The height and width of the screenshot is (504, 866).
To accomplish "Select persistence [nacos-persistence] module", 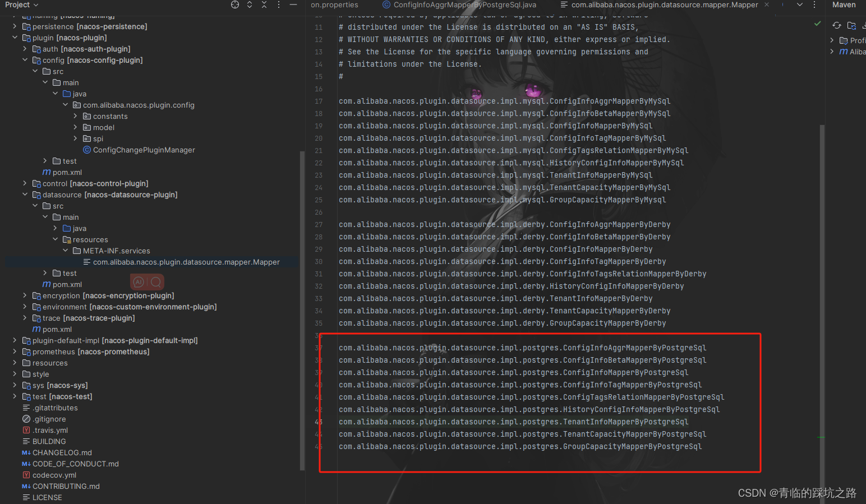I will pyautogui.click(x=90, y=26).
